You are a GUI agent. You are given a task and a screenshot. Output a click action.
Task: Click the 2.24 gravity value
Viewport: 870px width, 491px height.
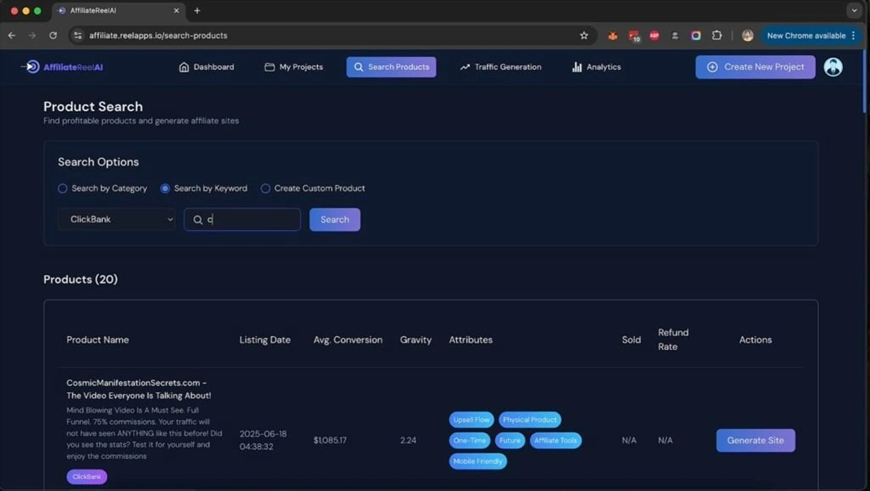(408, 441)
